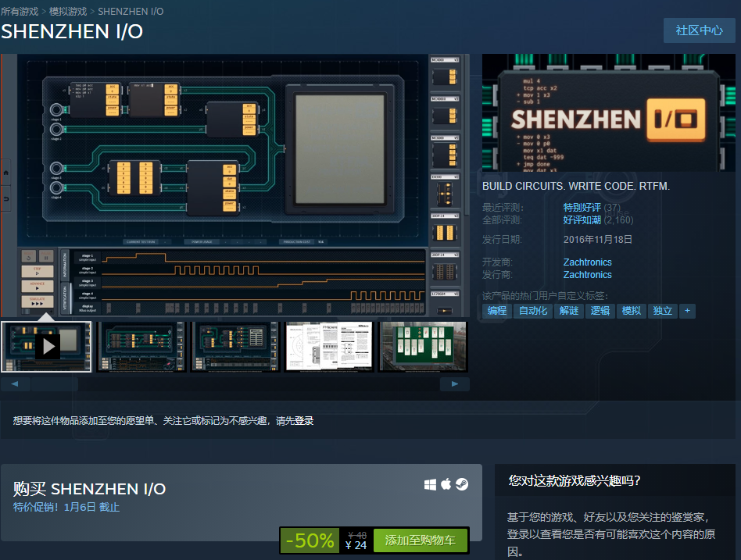
Task: Select the manual pages screenshot thumbnail
Action: pos(329,347)
